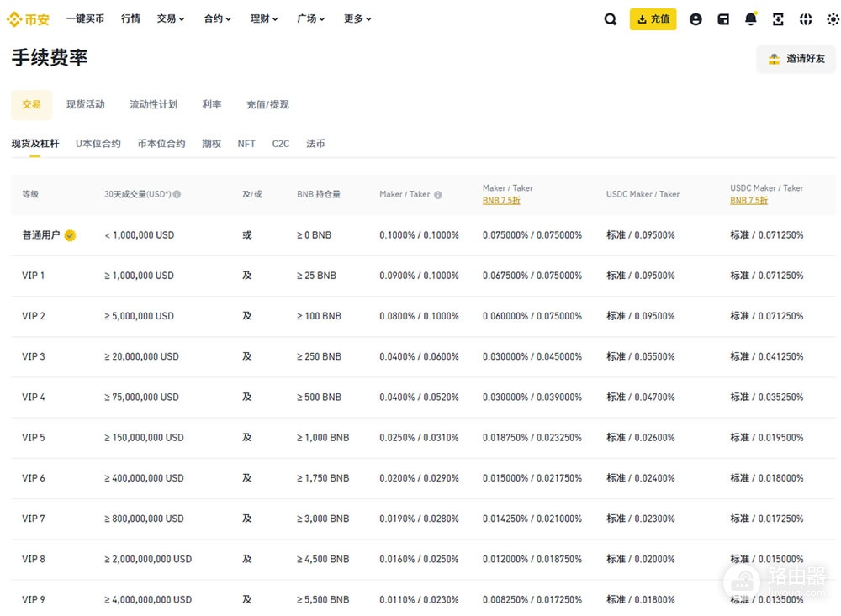This screenshot has width=841, height=616.
Task: Click the 手续费率 page heading
Action: click(x=50, y=57)
